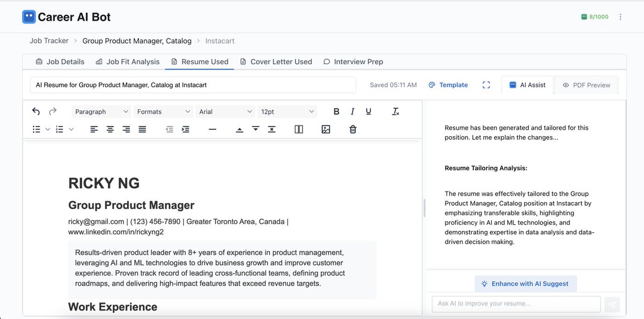
Task: Open the Cover Letter Used tab
Action: coord(276,62)
